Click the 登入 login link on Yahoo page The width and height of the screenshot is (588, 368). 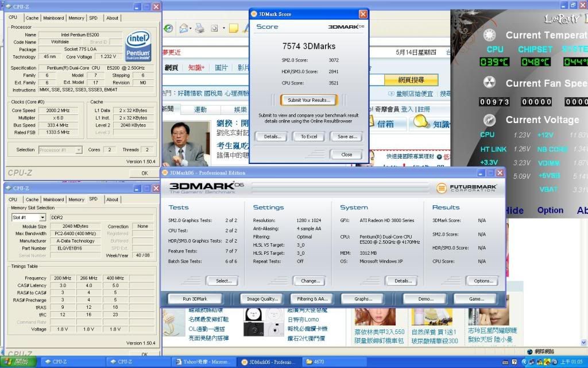coord(407,109)
